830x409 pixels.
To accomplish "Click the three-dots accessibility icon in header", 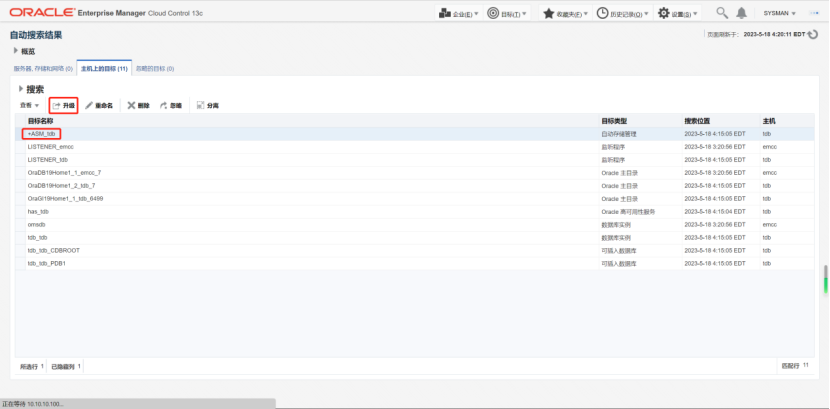I will coord(814,13).
